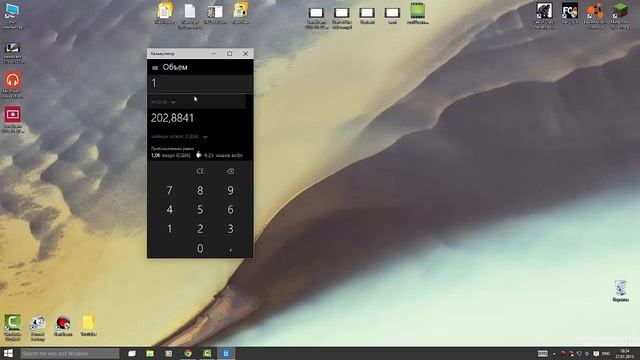Select the converted result 202,8841
640x360 pixels.
click(173, 118)
